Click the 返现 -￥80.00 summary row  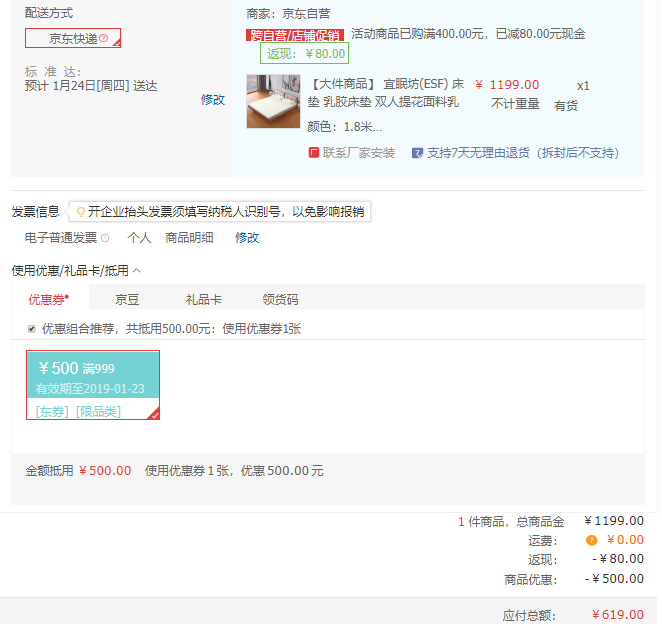coord(586,559)
